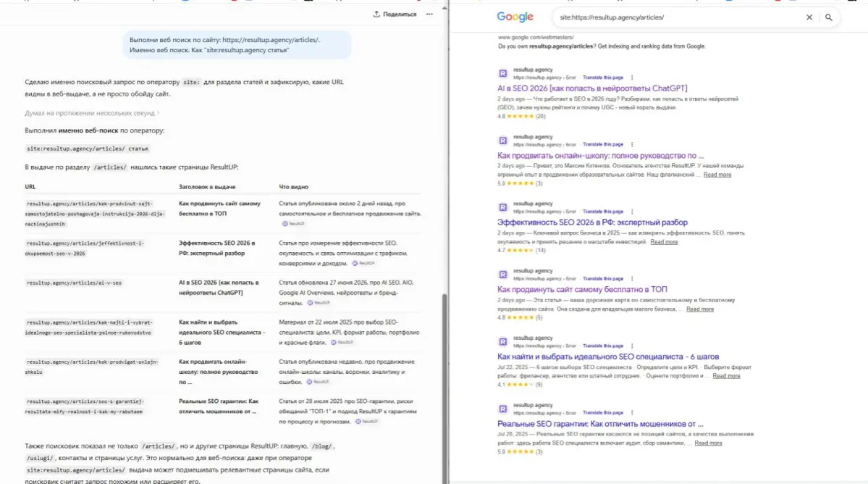
Task: Open three-dot menu of 'Как продвигать онлайн-школу' result
Action: coord(631,144)
